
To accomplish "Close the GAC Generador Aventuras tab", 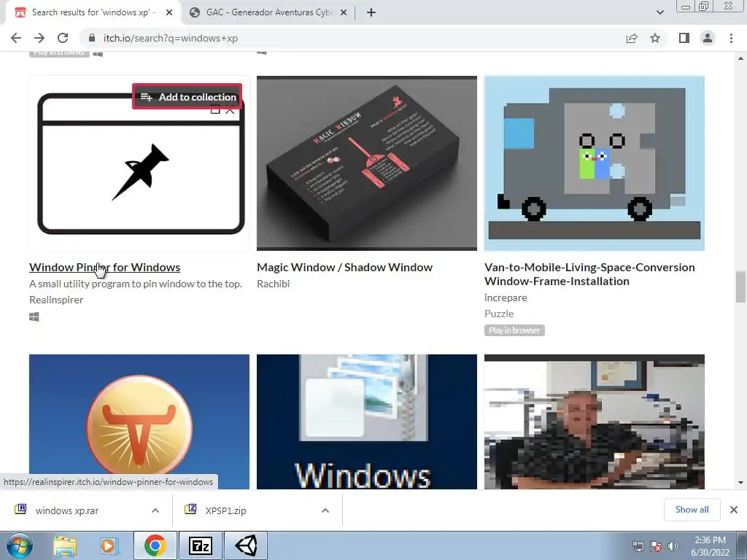I will [343, 13].
